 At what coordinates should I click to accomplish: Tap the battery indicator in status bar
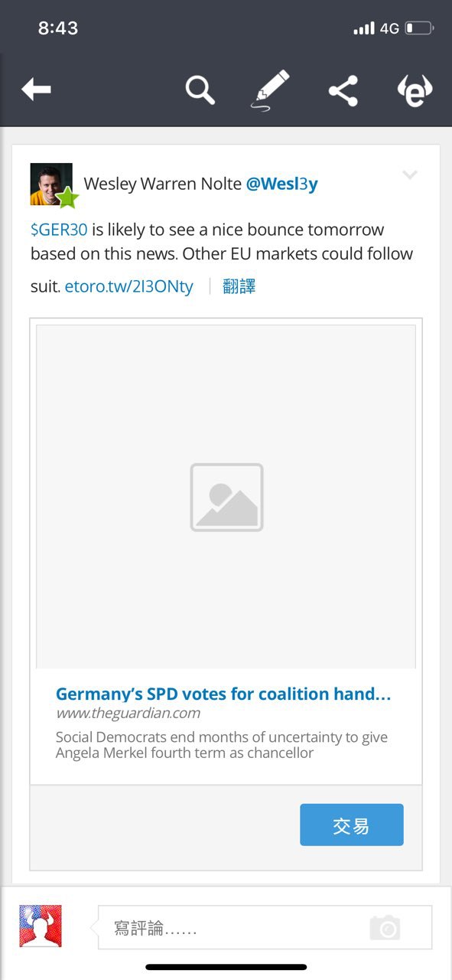[419, 28]
